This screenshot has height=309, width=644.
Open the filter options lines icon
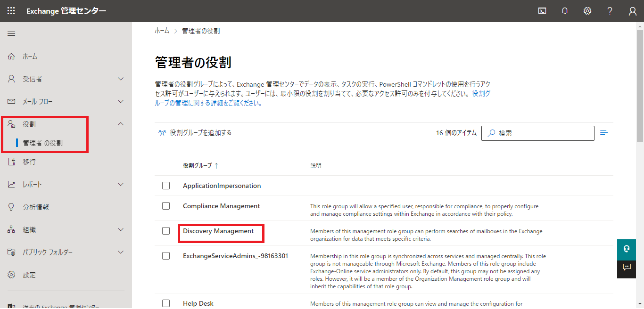pos(604,133)
